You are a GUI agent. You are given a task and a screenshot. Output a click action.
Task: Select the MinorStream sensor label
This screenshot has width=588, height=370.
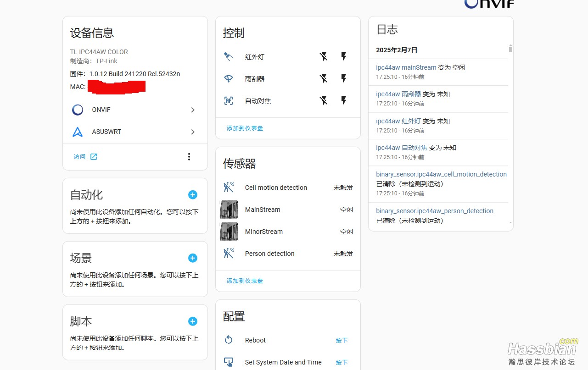coord(264,232)
